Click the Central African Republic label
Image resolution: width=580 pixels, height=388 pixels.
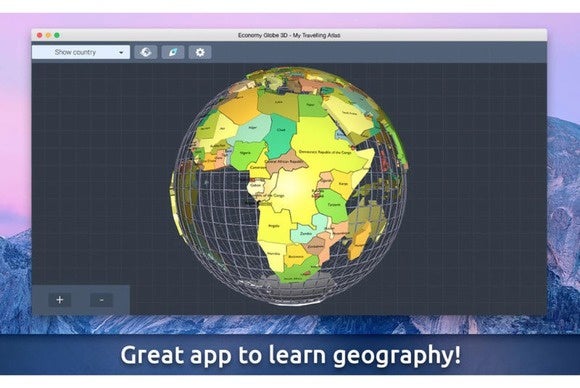click(x=284, y=162)
